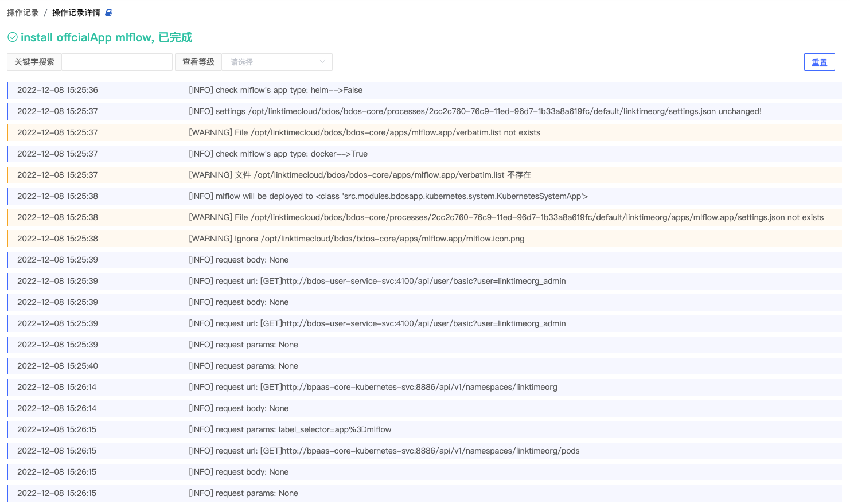
Task: Click the book icon beside 操作记录详情
Action: click(108, 13)
